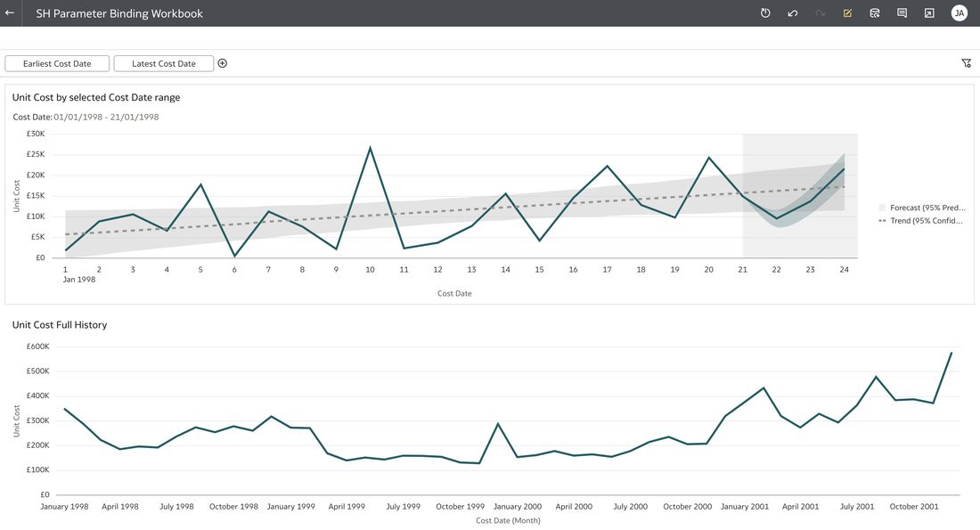This screenshot has width=980, height=530.
Task: Open the Earliest Cost Date filter
Action: point(57,64)
